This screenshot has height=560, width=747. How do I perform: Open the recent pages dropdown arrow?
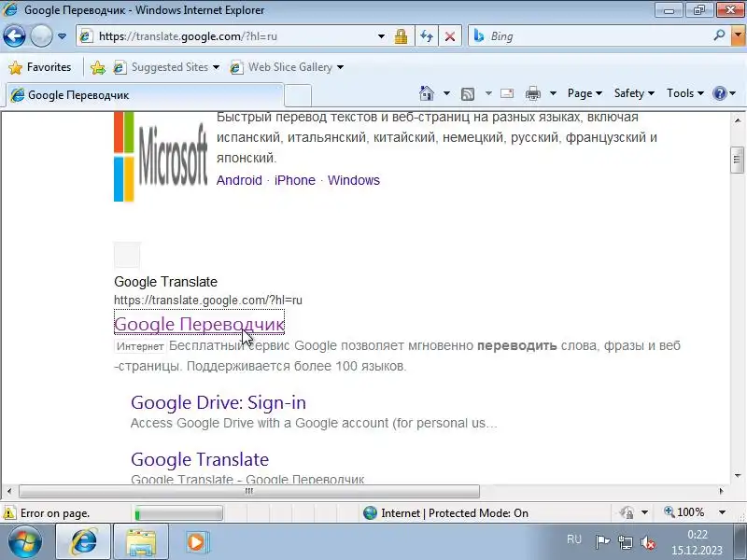pos(62,36)
